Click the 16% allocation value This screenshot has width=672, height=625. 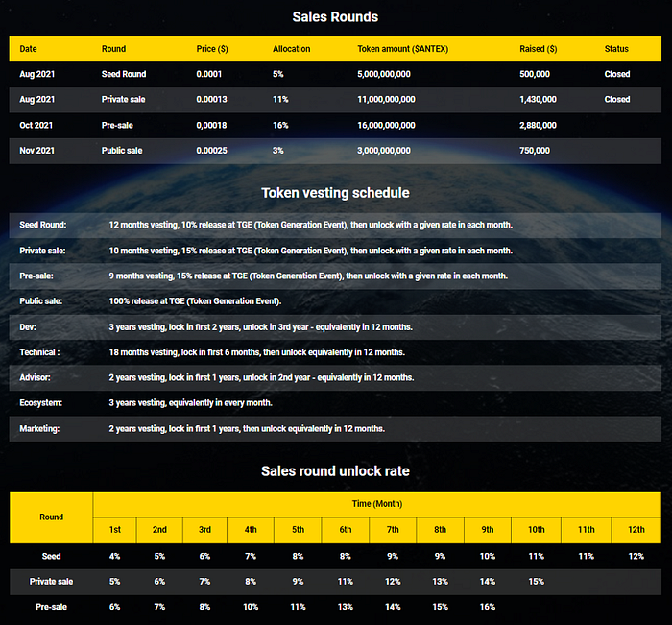pos(280,125)
